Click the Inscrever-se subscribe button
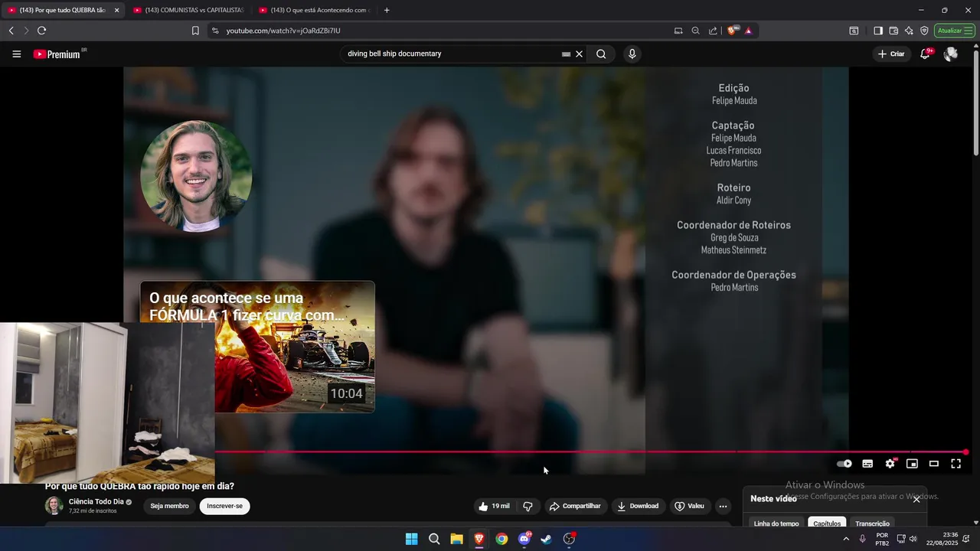This screenshot has height=551, width=980. point(224,506)
